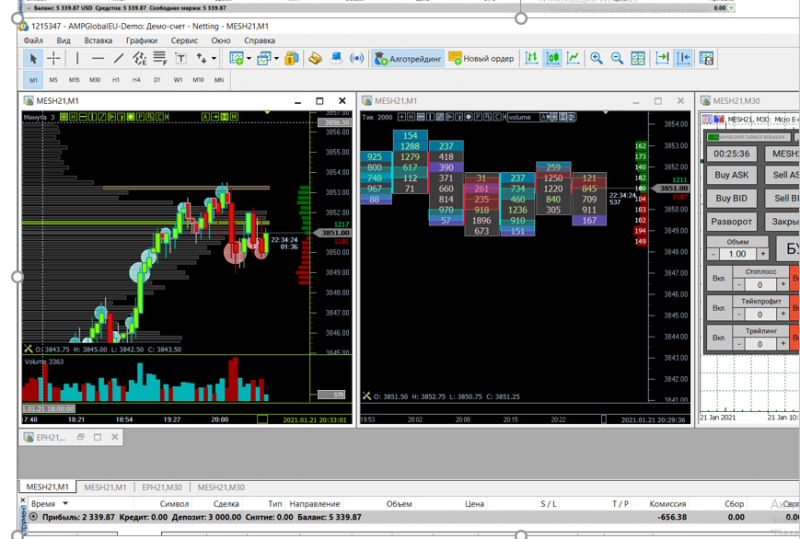Toggle candlestick chart mode
The width and height of the screenshot is (800, 539).
[553, 59]
